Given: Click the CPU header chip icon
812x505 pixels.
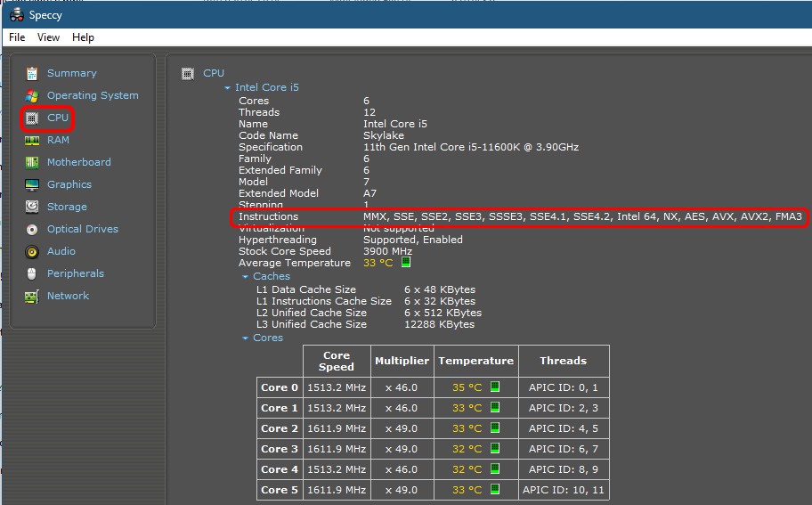Looking at the screenshot, I should (x=188, y=74).
